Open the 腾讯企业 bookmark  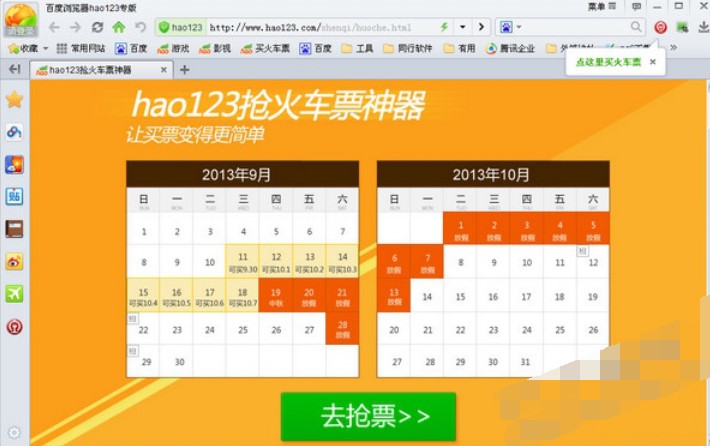click(510, 48)
